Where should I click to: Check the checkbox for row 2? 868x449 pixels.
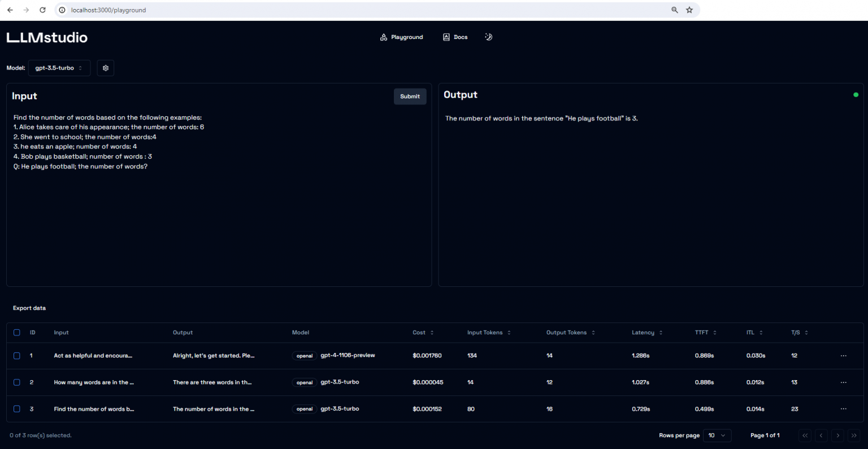(x=17, y=382)
